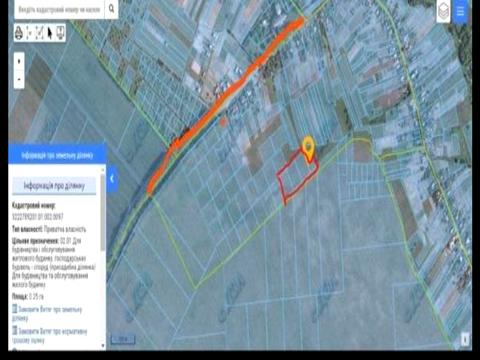Image resolution: width=480 pixels, height=360 pixels.
Task: Click the yellow location pin marker
Action: [x=309, y=147]
